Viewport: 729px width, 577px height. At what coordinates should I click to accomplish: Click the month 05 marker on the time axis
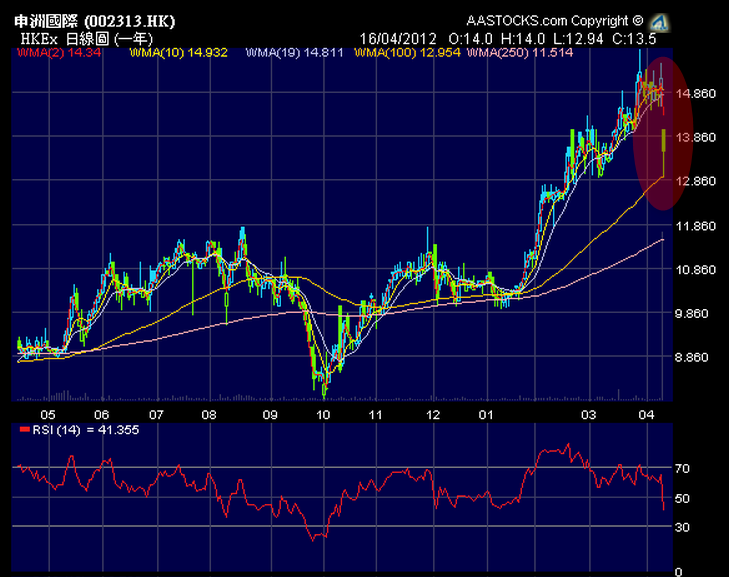click(47, 413)
